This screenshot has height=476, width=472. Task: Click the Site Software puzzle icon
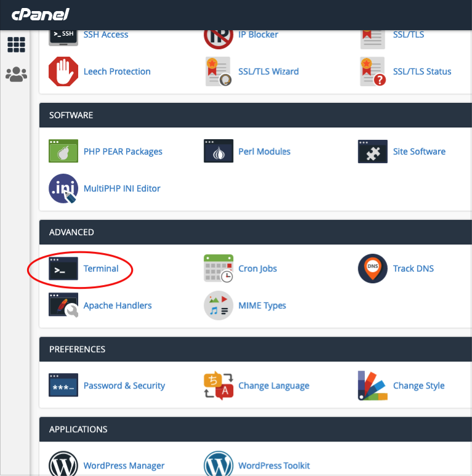[373, 151]
